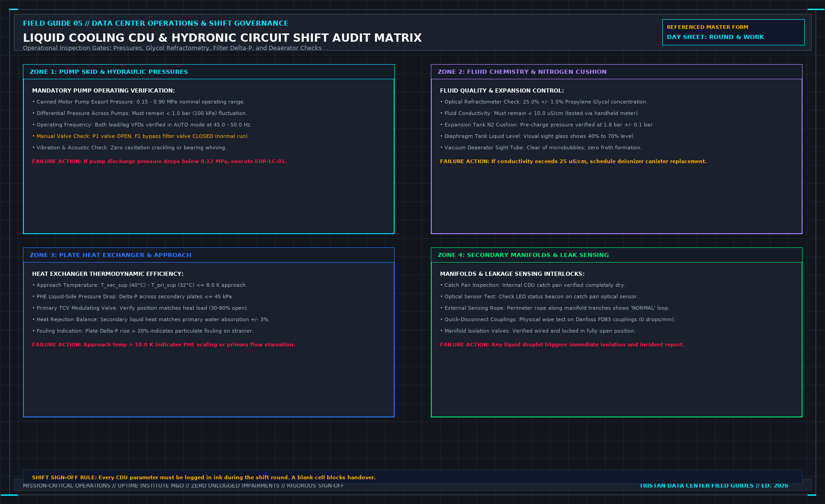
Task: Select the Zone 2 Fluid Chemistry header
Action: coord(616,72)
